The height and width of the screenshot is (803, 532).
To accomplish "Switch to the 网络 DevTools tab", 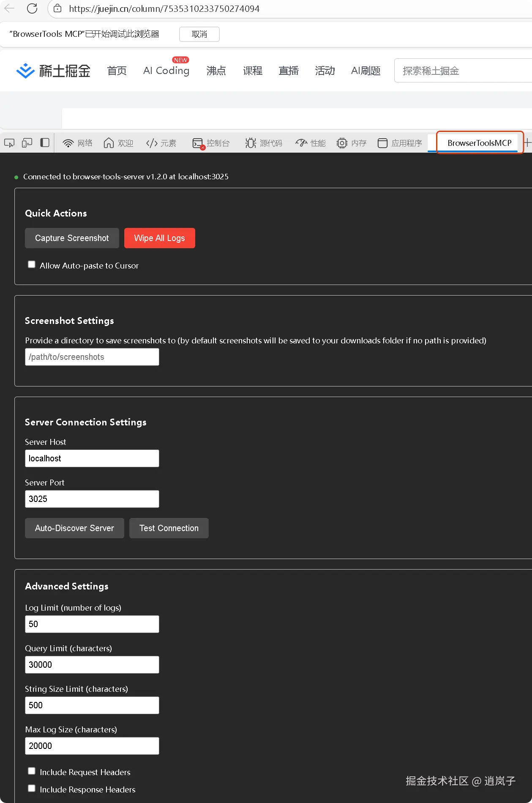I will click(78, 143).
